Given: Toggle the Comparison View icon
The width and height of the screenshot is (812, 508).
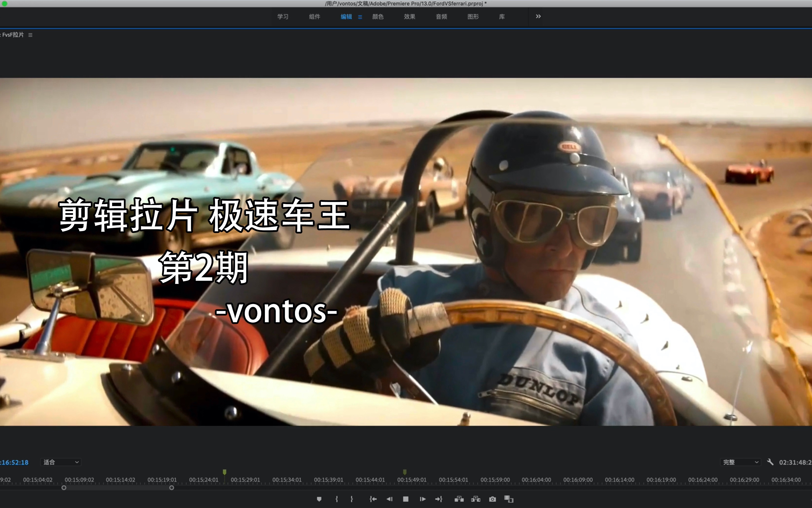Looking at the screenshot, I should coord(509,499).
